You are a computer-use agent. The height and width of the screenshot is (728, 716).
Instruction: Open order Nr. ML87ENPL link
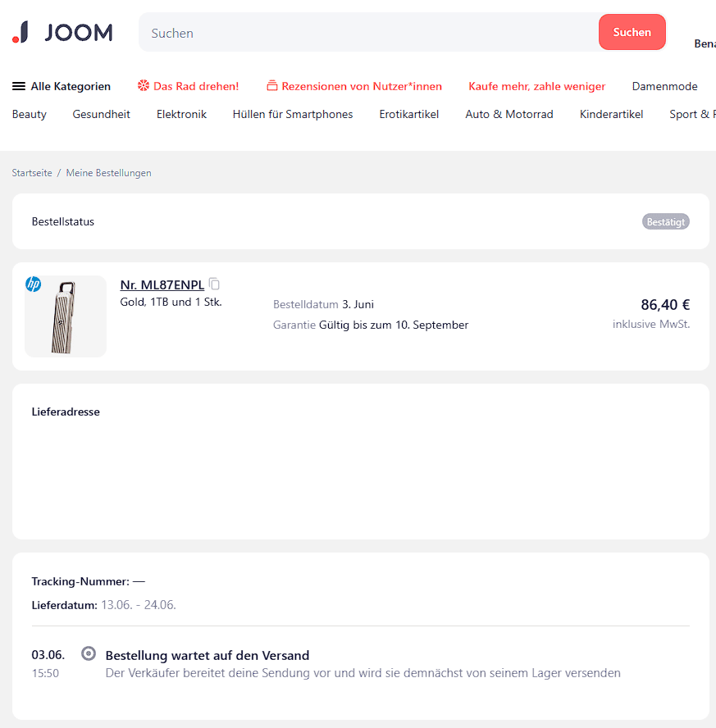(162, 284)
